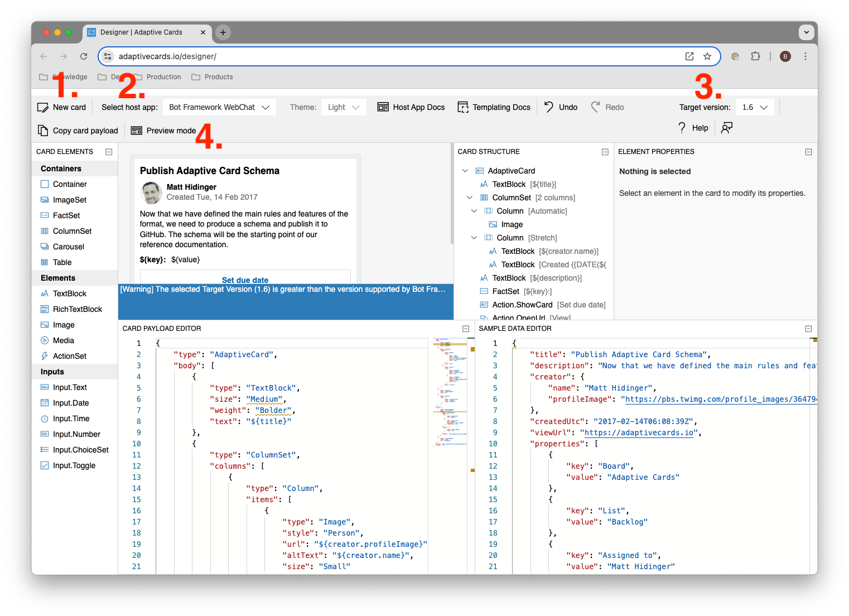849x616 pixels.
Task: Click the browser address bar
Action: (409, 56)
